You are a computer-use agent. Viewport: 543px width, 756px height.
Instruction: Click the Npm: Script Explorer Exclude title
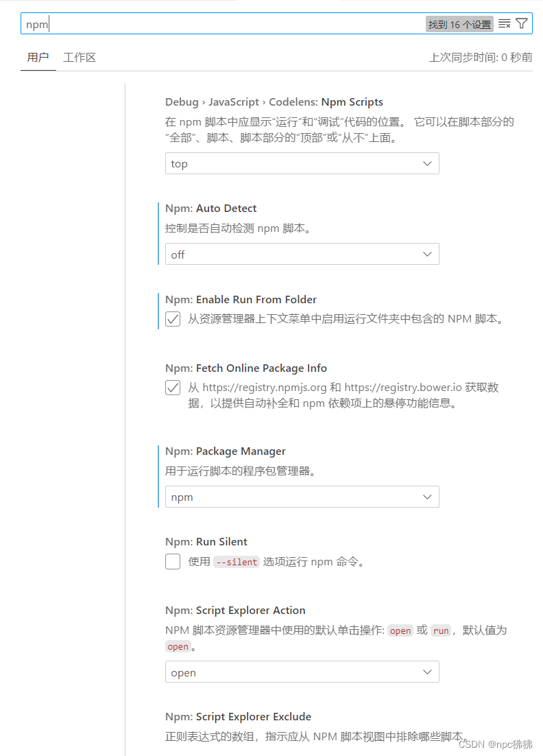237,716
